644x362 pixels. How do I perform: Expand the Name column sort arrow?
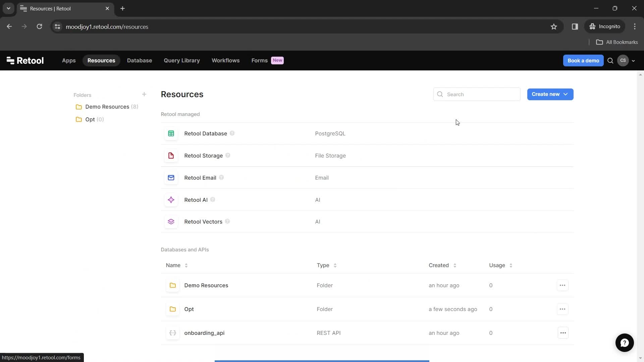click(x=186, y=265)
